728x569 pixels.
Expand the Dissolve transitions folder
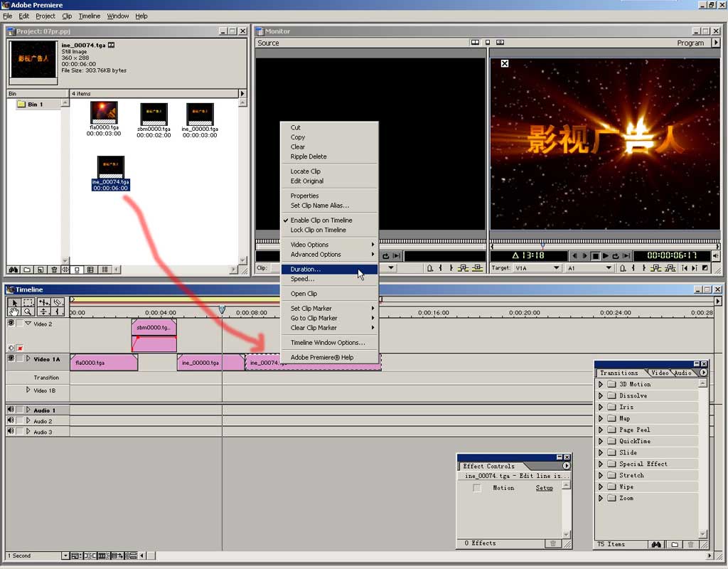[601, 395]
